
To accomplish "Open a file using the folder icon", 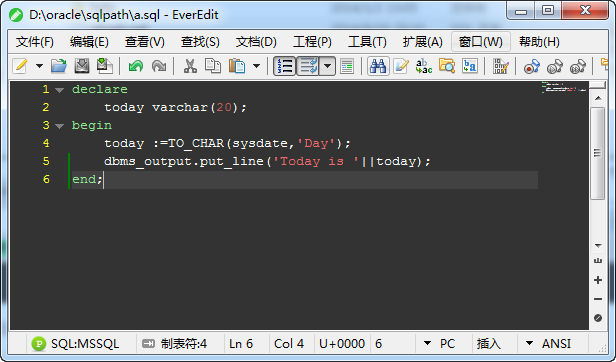I will pos(59,66).
